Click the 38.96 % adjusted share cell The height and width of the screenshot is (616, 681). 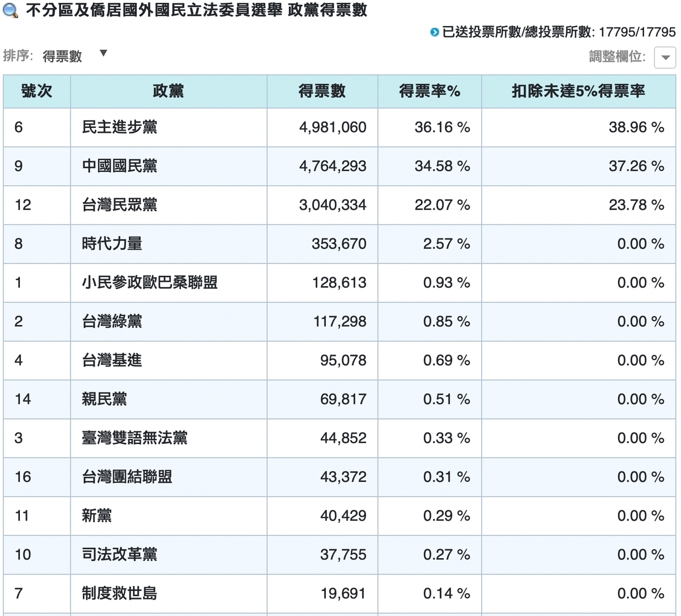579,127
